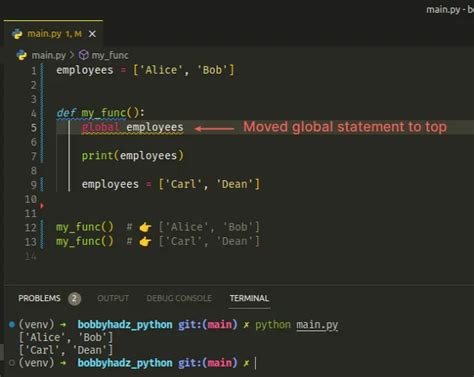Click 'def' keyword on line 4
This screenshot has height=377, width=474.
(x=66, y=113)
